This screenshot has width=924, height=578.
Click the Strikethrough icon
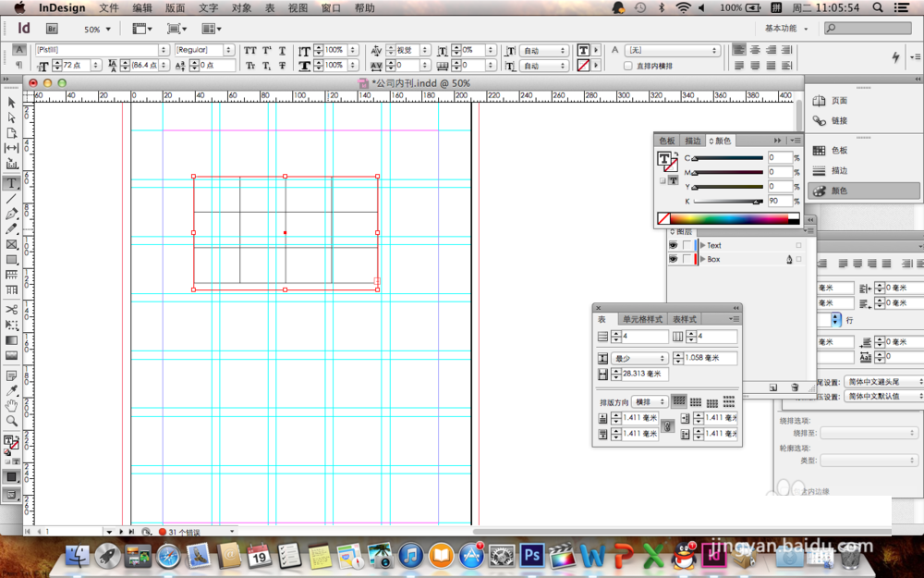282,66
